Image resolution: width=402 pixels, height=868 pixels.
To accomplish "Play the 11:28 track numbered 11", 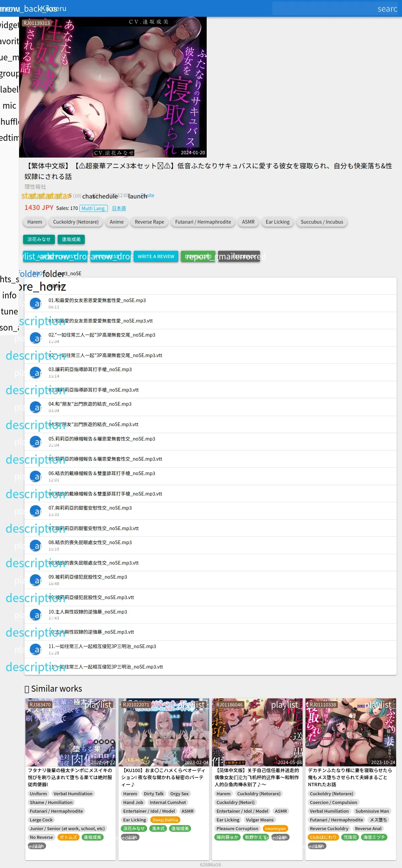I will (x=36, y=649).
